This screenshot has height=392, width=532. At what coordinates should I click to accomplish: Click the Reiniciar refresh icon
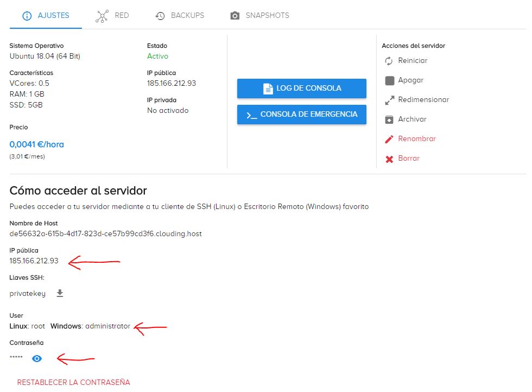(389, 61)
